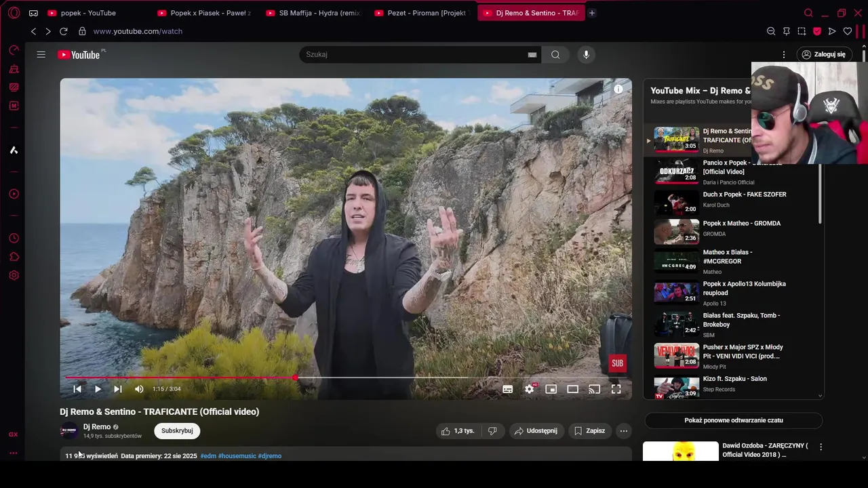Open history clock icon in sidebar
Screen dimensions: 868x488
tap(14, 239)
